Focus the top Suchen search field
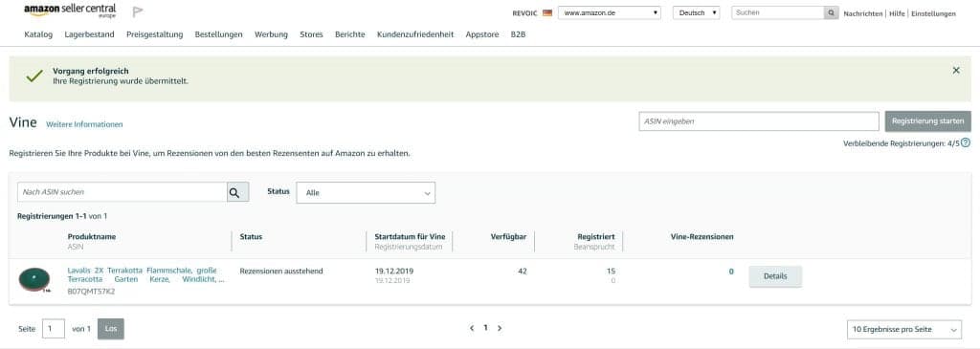 pos(777,12)
